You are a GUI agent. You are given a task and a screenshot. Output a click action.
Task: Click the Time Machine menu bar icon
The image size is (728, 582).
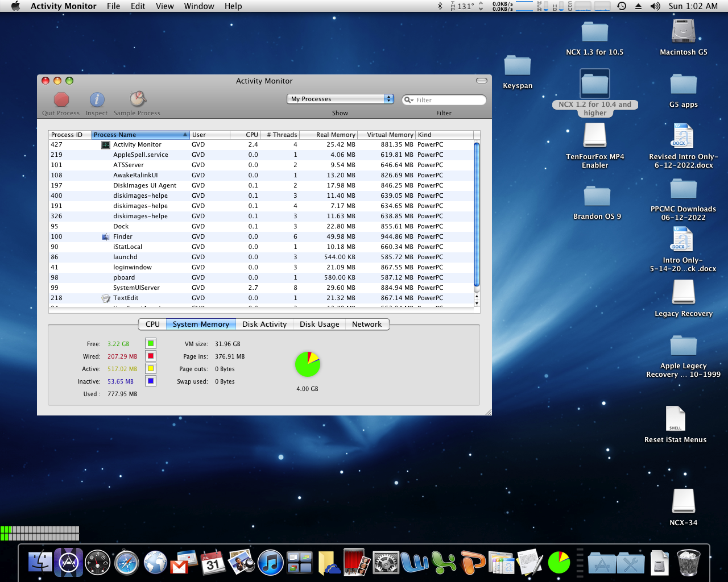point(622,6)
